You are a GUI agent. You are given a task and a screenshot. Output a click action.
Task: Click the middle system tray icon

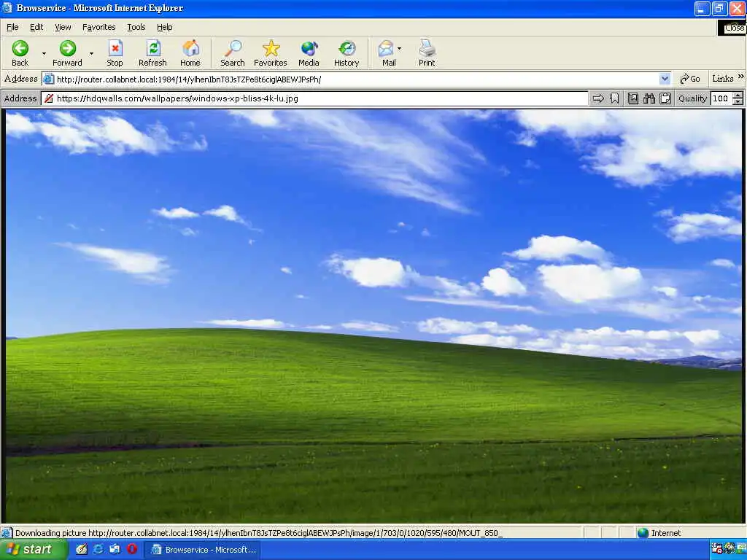(x=729, y=548)
